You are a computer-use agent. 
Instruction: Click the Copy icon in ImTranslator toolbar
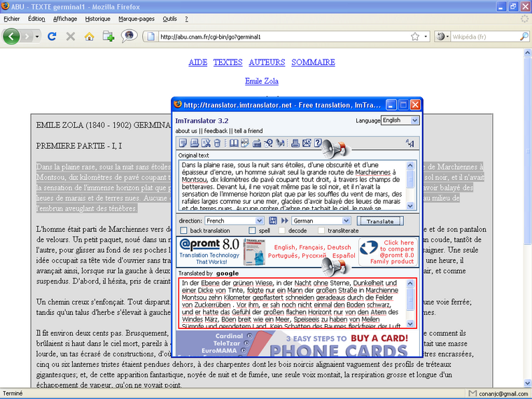(183, 143)
